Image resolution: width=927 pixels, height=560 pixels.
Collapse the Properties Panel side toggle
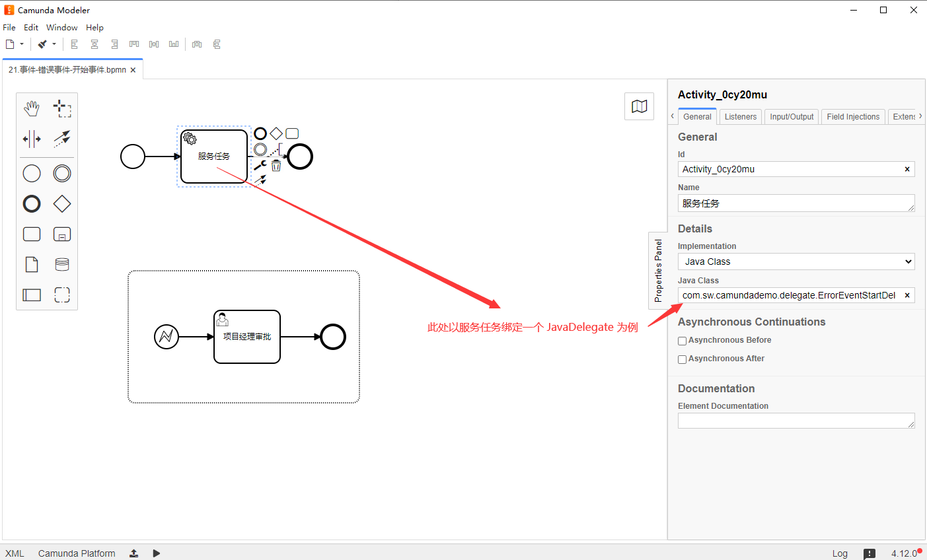tap(658, 271)
